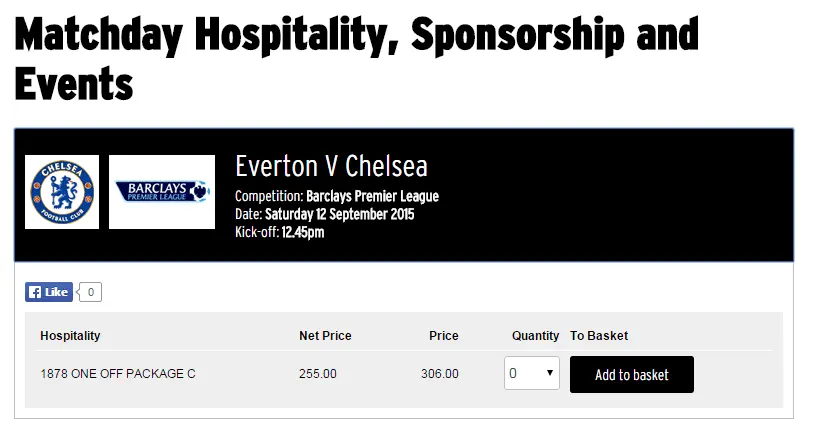Screen dimensions: 817x432
Task: Open the Quantity dropdown
Action: click(532, 374)
